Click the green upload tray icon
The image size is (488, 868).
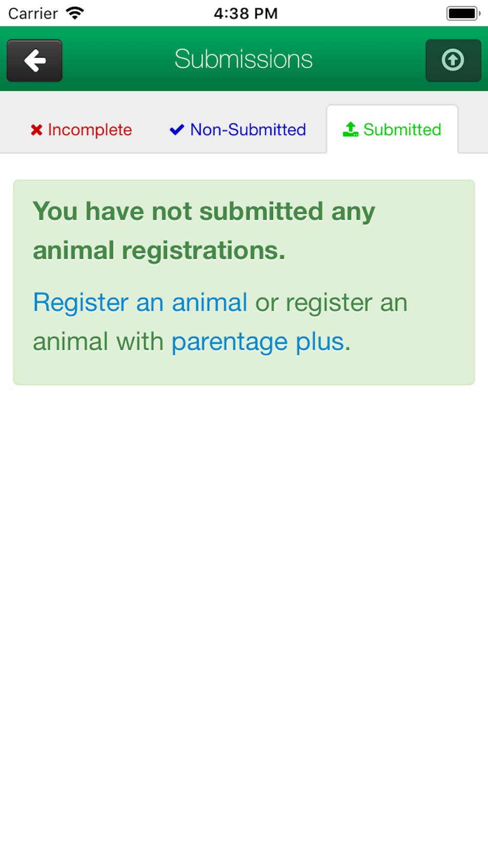point(350,129)
